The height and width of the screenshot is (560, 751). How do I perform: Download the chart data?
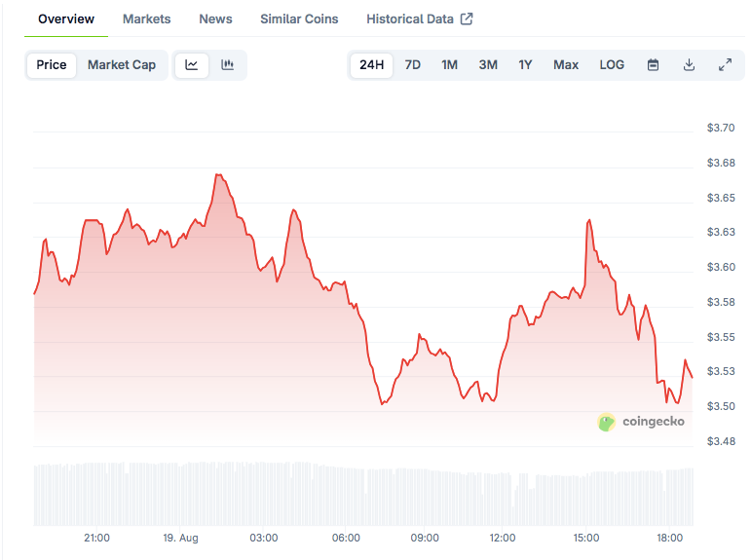pyautogui.click(x=689, y=65)
